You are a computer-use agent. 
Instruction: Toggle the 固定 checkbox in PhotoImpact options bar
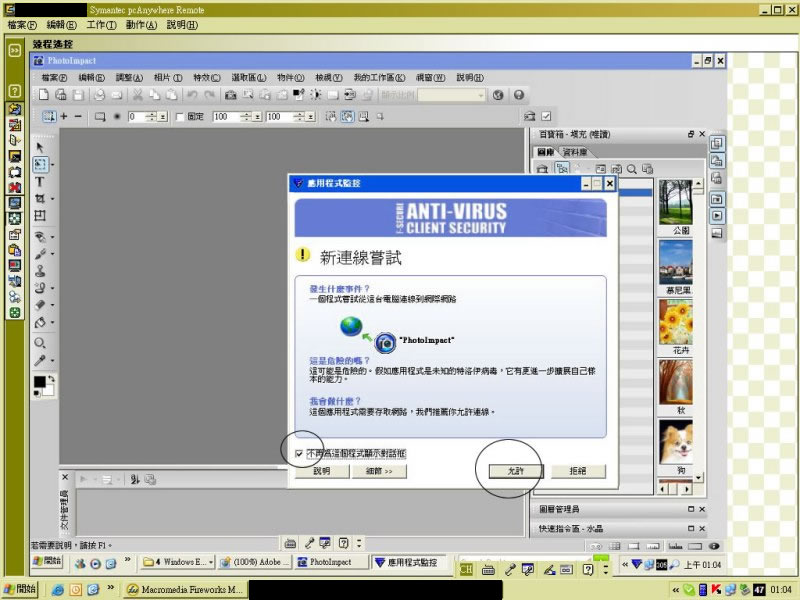tap(180, 117)
